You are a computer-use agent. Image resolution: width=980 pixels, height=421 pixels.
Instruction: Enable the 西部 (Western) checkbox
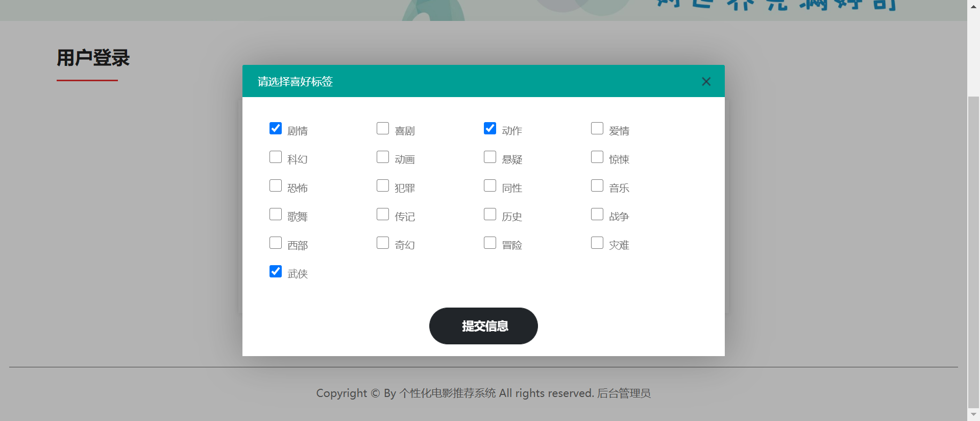pos(276,243)
